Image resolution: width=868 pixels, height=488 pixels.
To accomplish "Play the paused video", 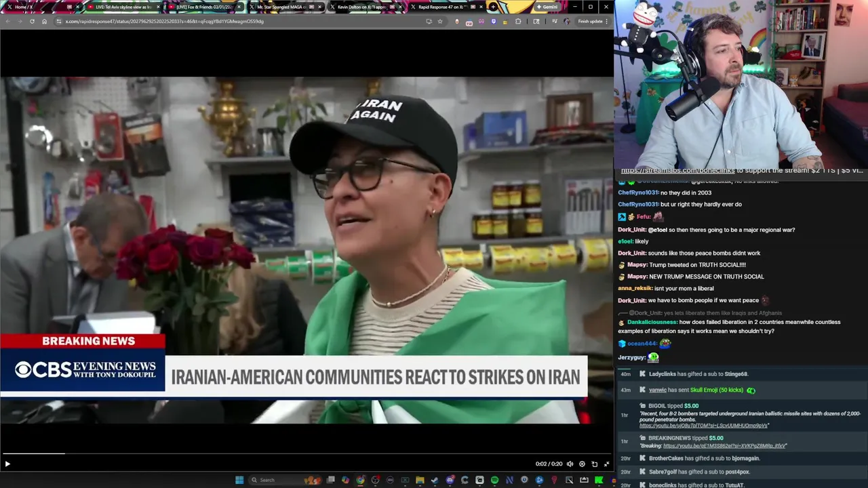I will tap(7, 464).
